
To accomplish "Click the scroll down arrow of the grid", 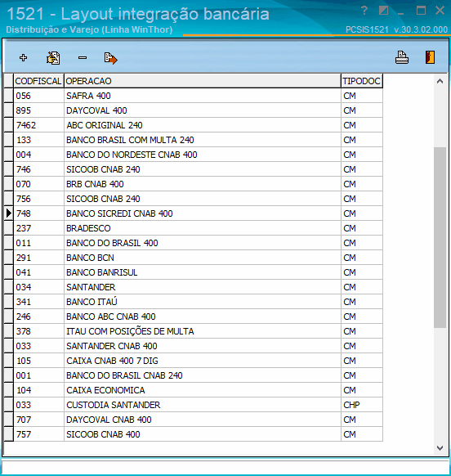I will pos(440,447).
